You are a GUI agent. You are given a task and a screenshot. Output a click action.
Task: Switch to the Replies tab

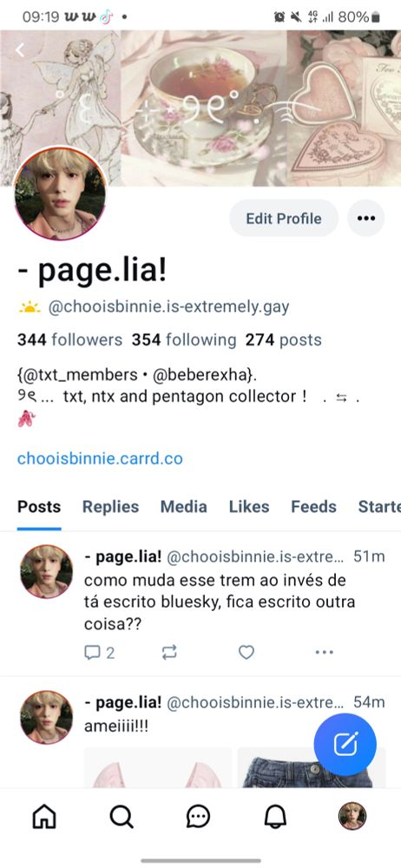tap(111, 507)
